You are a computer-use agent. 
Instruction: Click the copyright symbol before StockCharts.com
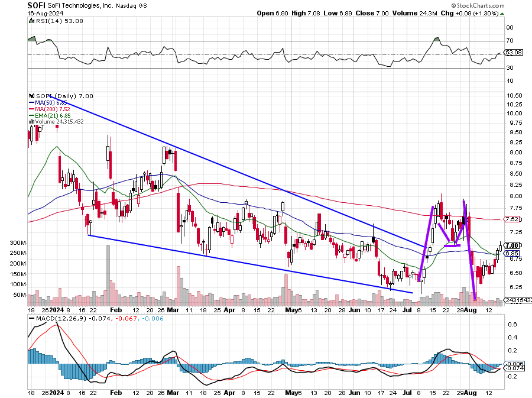click(x=453, y=5)
